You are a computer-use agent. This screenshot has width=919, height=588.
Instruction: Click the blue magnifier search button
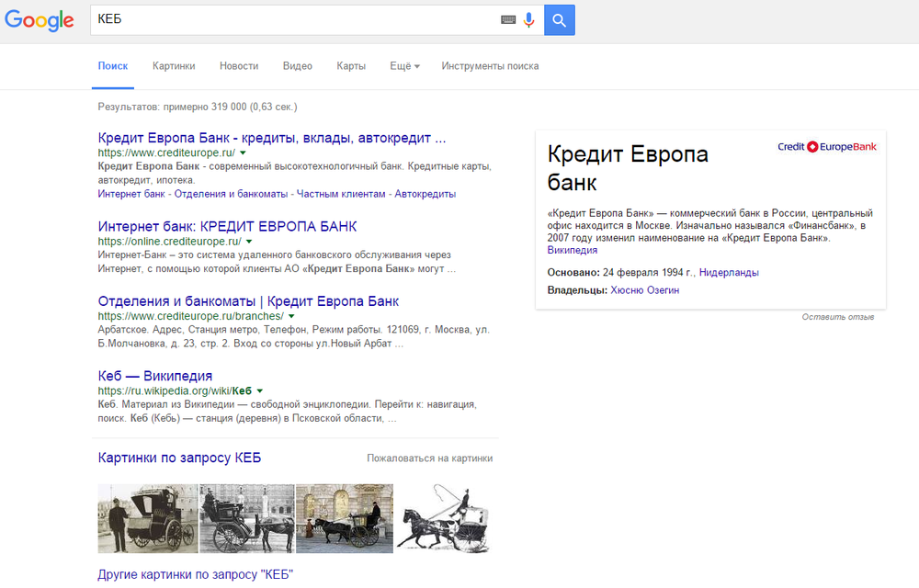click(x=559, y=19)
